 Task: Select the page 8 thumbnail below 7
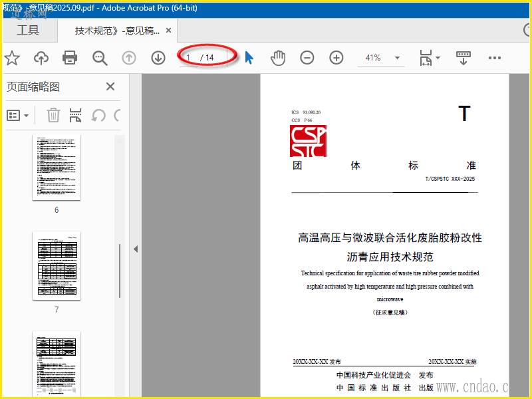pyautogui.click(x=57, y=364)
